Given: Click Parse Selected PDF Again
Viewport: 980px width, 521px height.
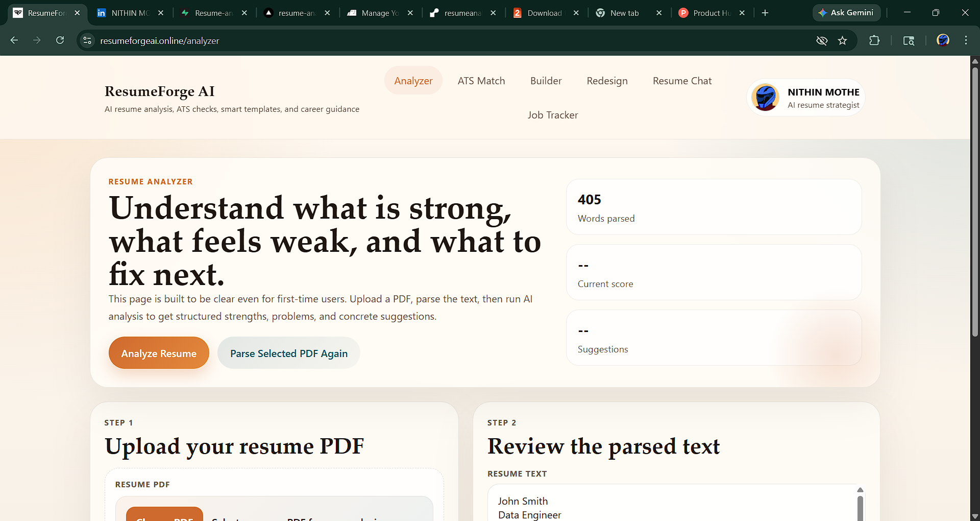Looking at the screenshot, I should 288,352.
